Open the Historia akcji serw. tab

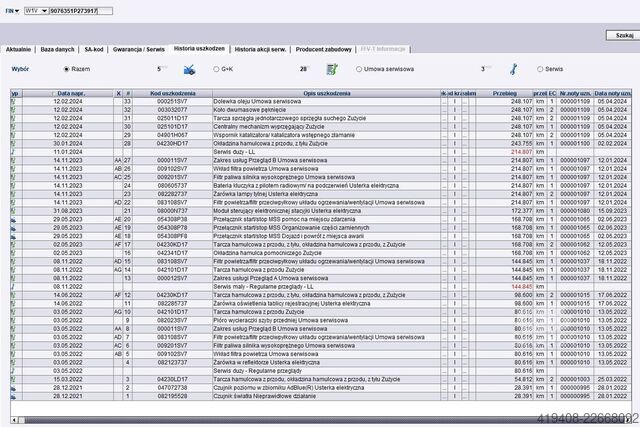260,49
